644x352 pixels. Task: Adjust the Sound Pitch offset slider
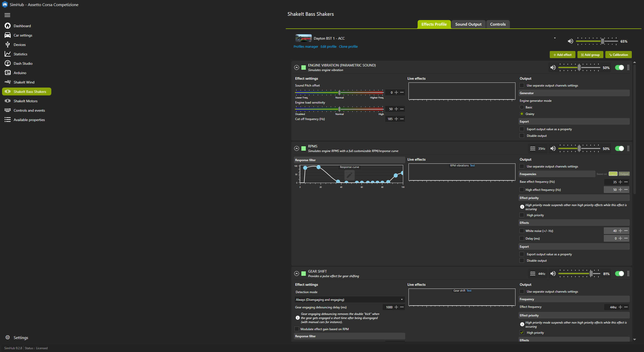tap(339, 92)
